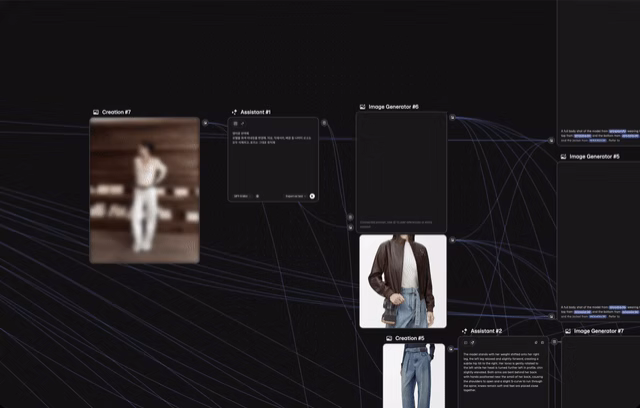Click the rightmost icon in Assistant #2 header
640x408 pixels.
click(542, 343)
